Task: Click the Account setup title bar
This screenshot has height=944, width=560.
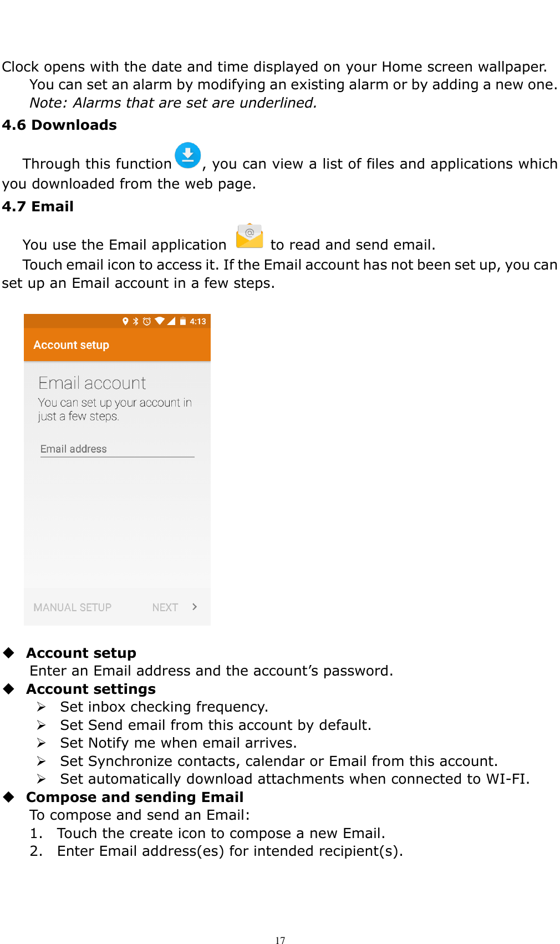Action: tap(117, 345)
